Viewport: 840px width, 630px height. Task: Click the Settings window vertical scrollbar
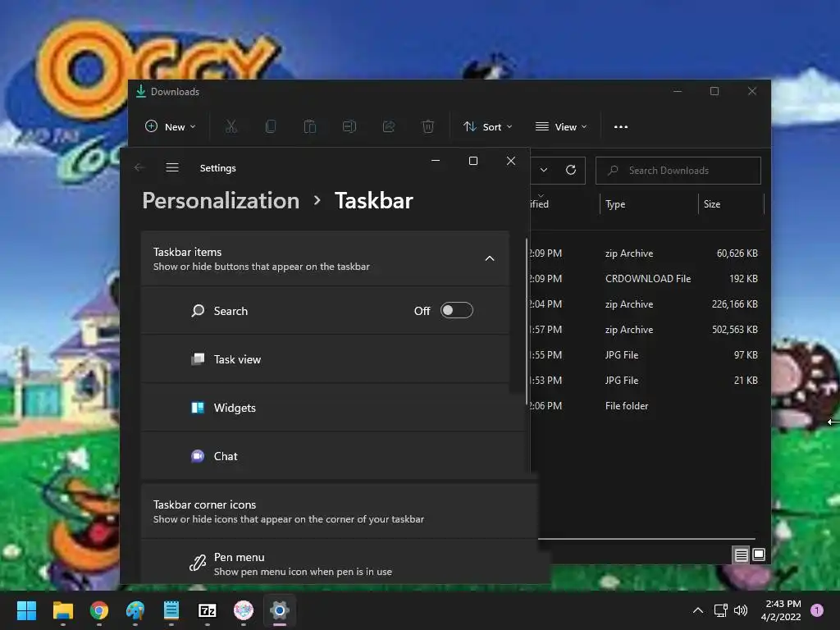pyautogui.click(x=527, y=322)
